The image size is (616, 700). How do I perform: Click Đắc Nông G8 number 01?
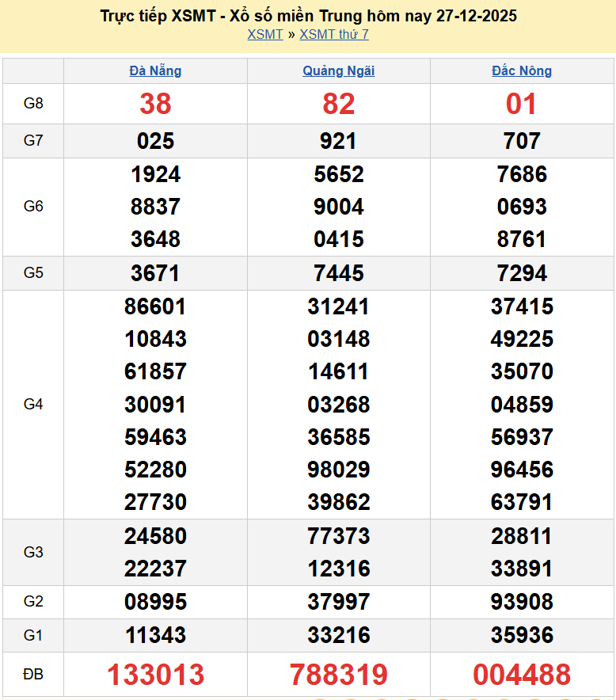[x=522, y=104]
